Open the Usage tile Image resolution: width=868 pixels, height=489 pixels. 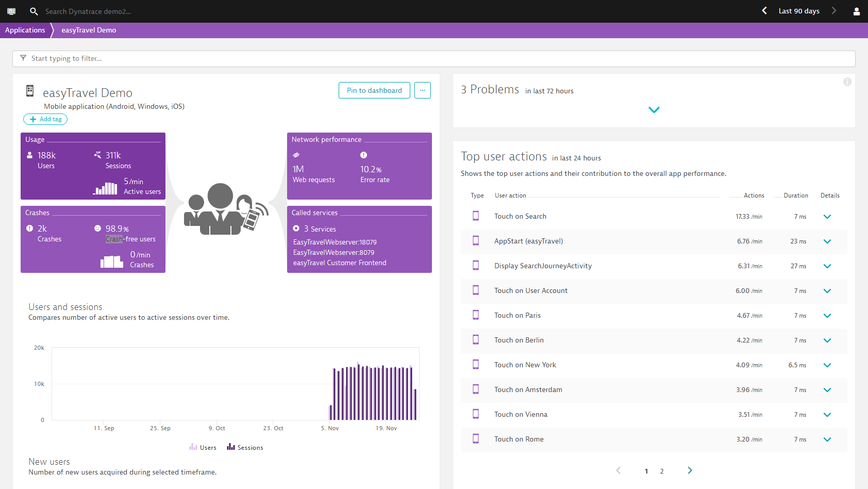93,166
